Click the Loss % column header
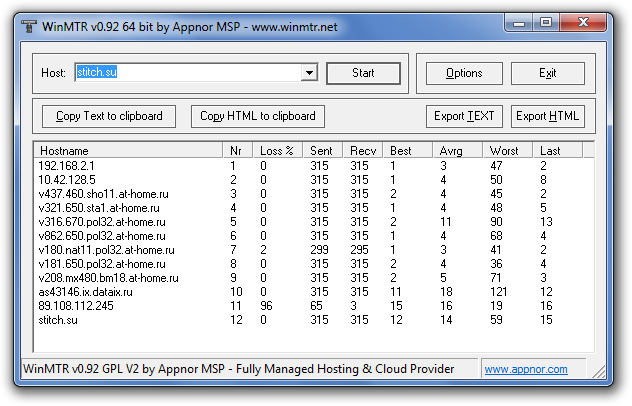The width and height of the screenshot is (632, 406). 279,150
